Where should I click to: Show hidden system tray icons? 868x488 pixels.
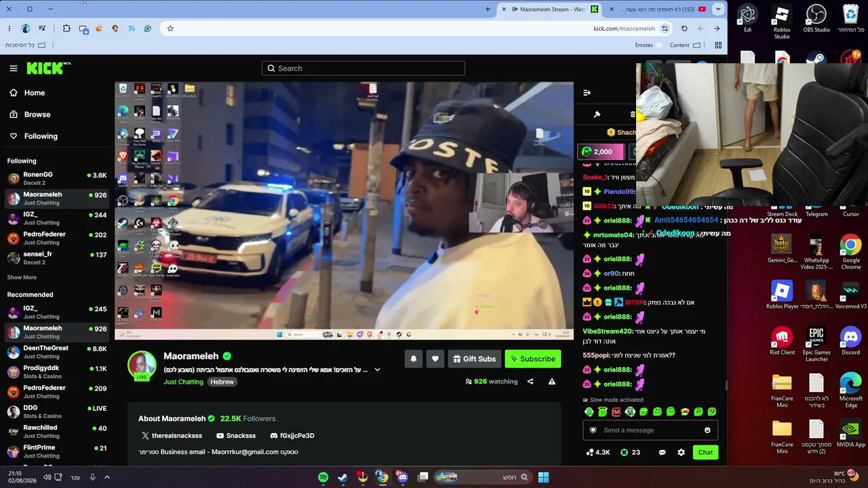coord(107,477)
